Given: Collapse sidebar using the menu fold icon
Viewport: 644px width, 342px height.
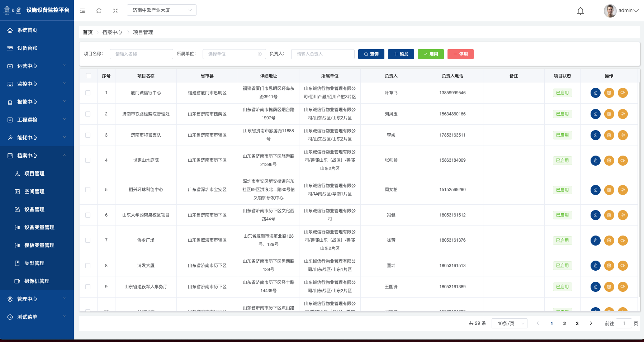Looking at the screenshot, I should 82,11.
